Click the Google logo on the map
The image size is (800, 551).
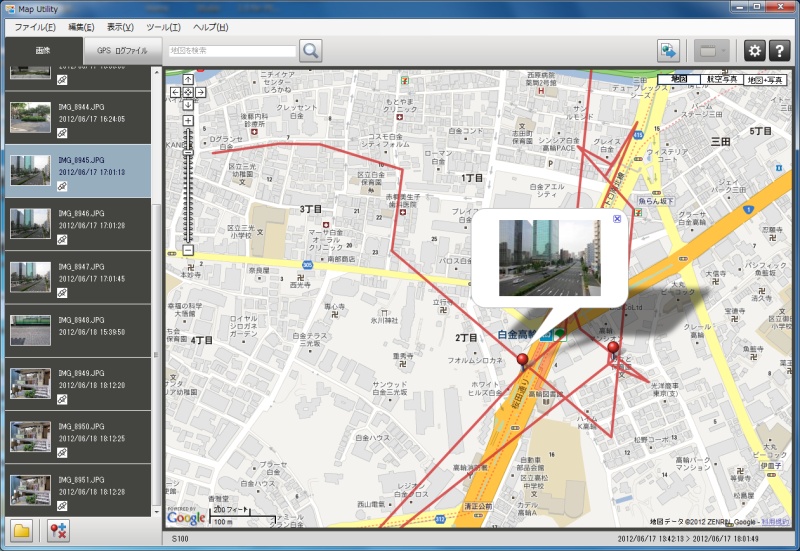pyautogui.click(x=186, y=517)
